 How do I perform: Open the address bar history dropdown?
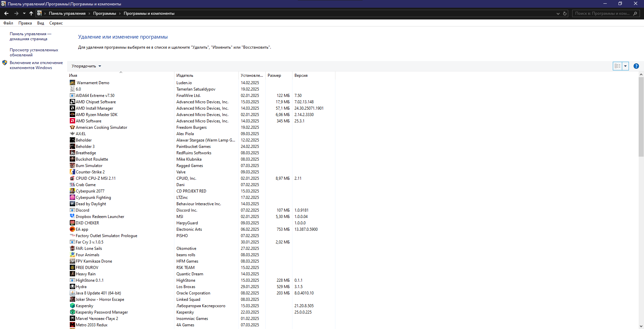[558, 13]
